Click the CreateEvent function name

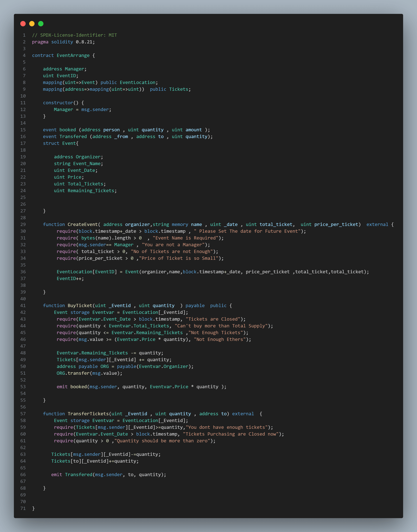coord(82,224)
